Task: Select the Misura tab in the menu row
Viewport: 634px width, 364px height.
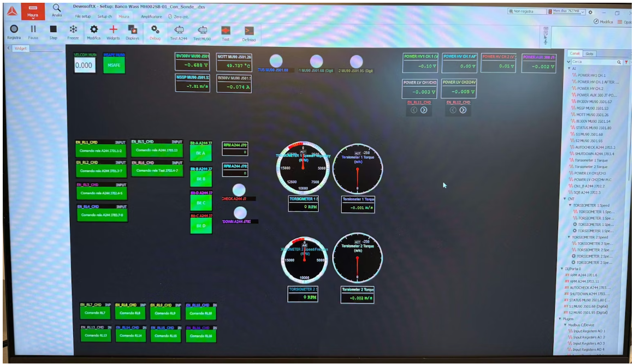Action: click(x=124, y=16)
